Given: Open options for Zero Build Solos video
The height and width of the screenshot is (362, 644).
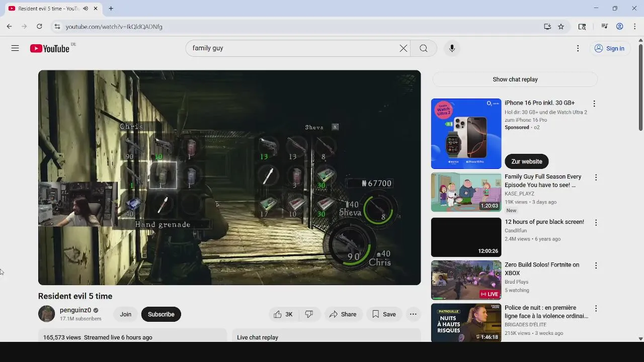Looking at the screenshot, I should tap(596, 265).
